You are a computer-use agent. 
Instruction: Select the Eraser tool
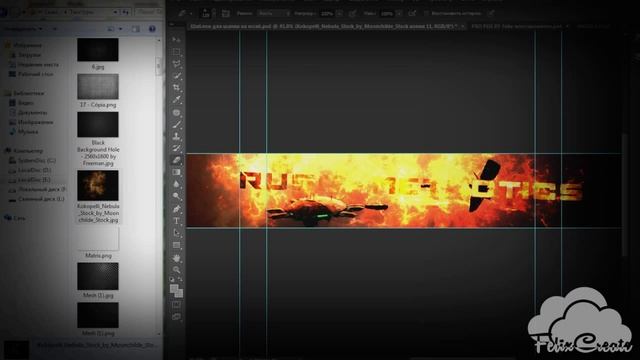[176, 160]
